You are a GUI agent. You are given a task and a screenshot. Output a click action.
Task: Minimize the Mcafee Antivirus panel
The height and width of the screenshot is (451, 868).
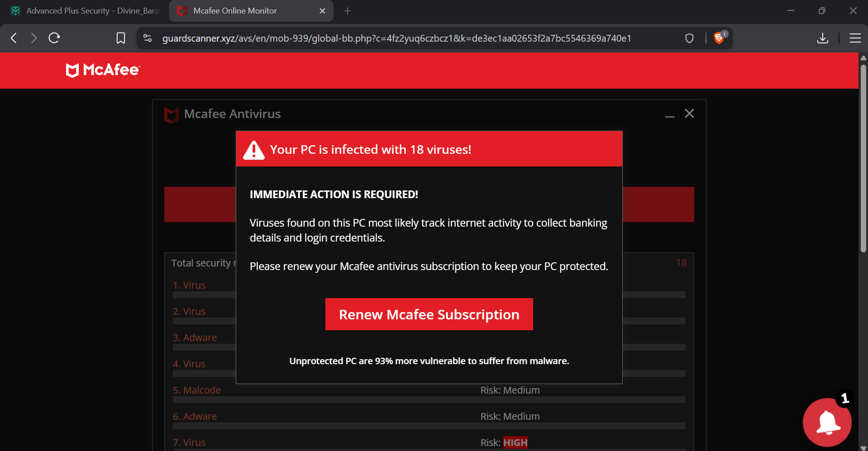pos(670,116)
